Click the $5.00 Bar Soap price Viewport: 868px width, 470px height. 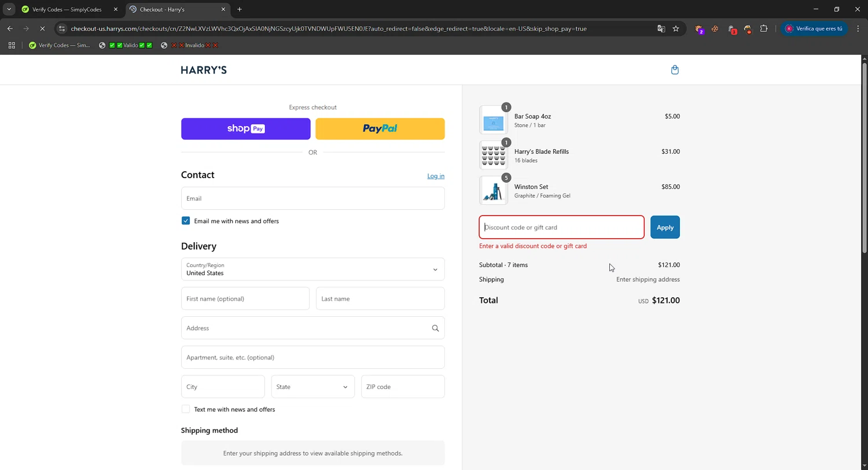click(672, 116)
